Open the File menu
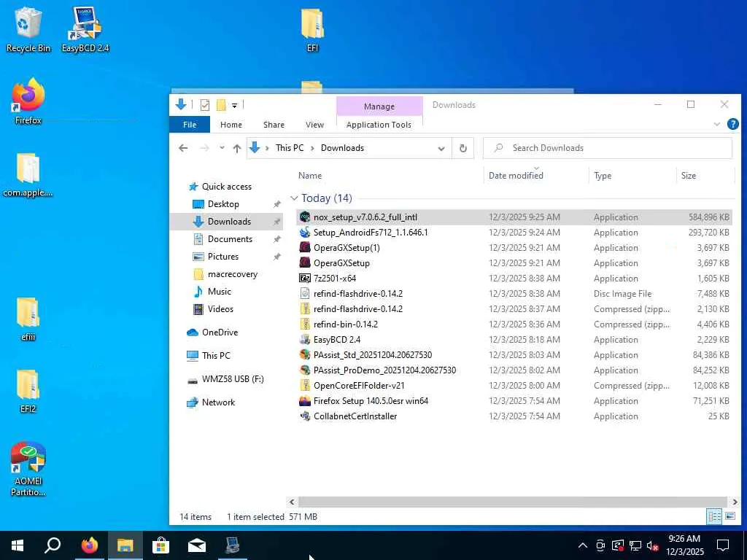This screenshot has height=560, width=747. 190,124
